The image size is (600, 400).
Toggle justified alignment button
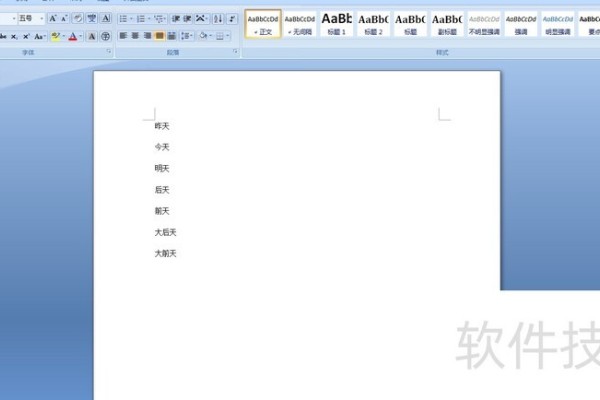click(160, 36)
